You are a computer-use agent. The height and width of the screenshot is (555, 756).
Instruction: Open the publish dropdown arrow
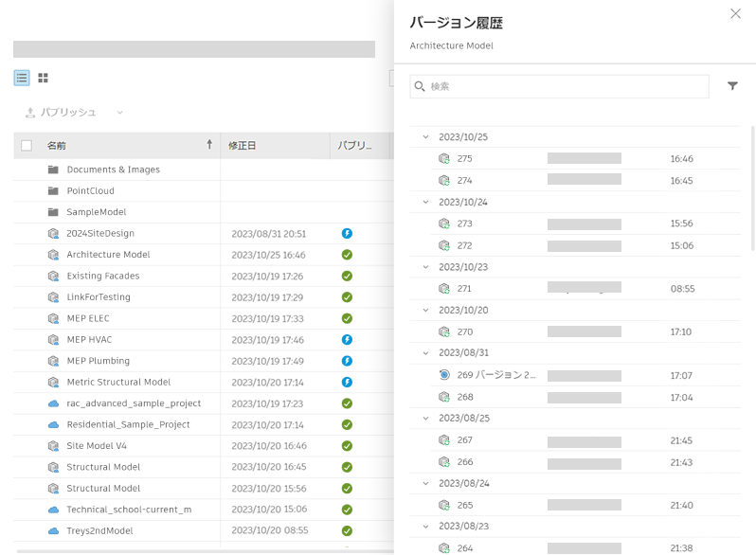[x=120, y=113]
